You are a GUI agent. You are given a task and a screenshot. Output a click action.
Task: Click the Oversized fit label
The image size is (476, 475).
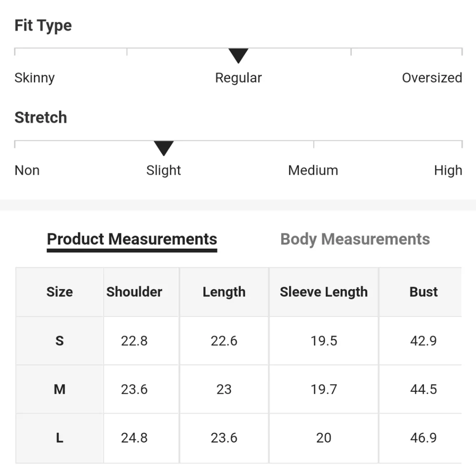point(432,78)
